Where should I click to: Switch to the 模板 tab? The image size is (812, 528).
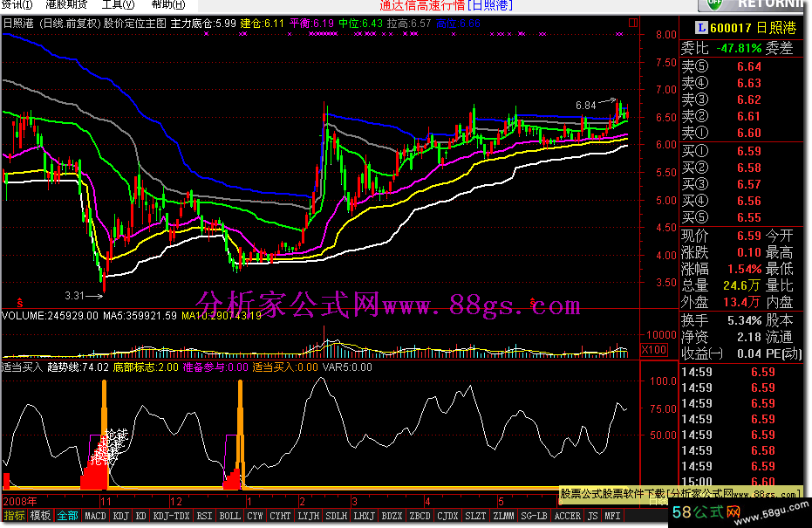(x=40, y=516)
